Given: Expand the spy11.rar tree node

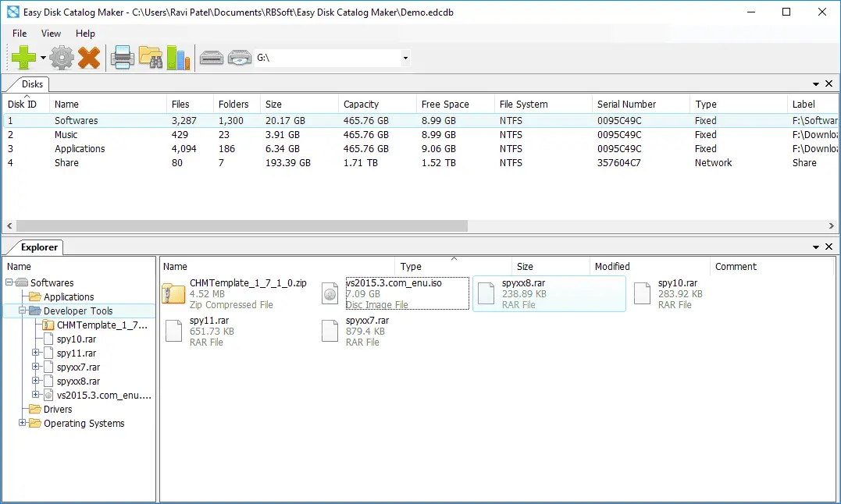Looking at the screenshot, I should pos(35,353).
